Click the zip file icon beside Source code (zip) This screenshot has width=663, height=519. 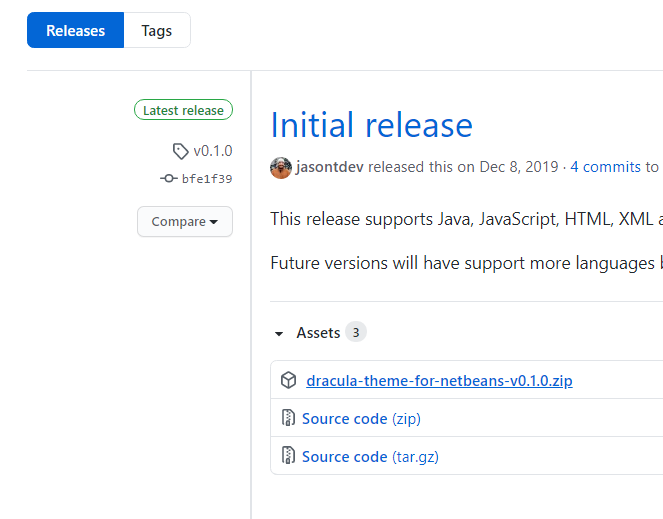[288, 418]
